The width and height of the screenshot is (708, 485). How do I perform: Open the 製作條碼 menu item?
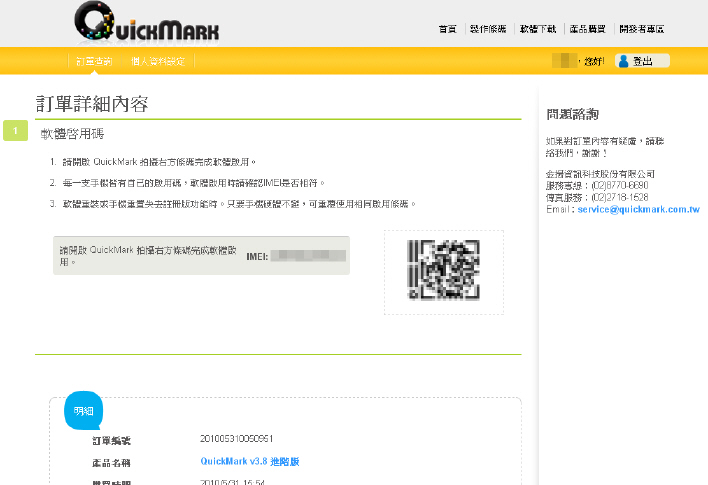click(x=488, y=29)
